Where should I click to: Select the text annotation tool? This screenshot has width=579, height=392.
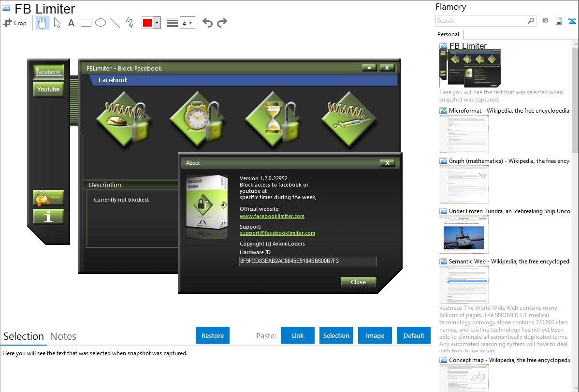coord(71,23)
